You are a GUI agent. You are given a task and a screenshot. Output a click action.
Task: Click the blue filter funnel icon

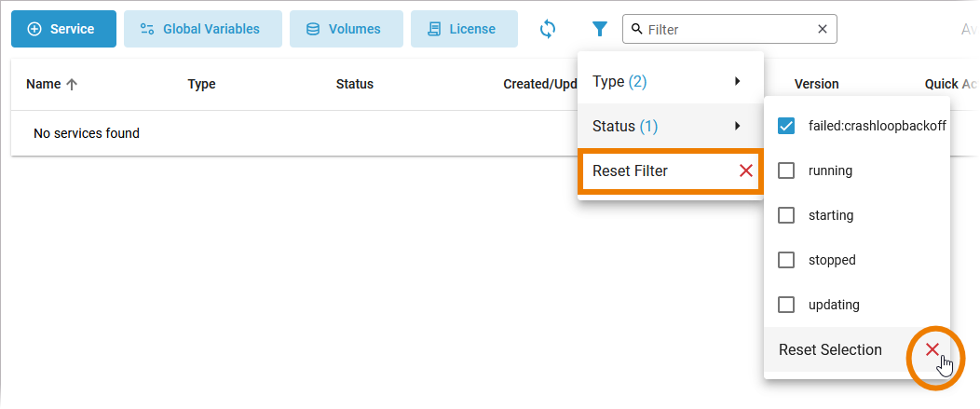600,29
